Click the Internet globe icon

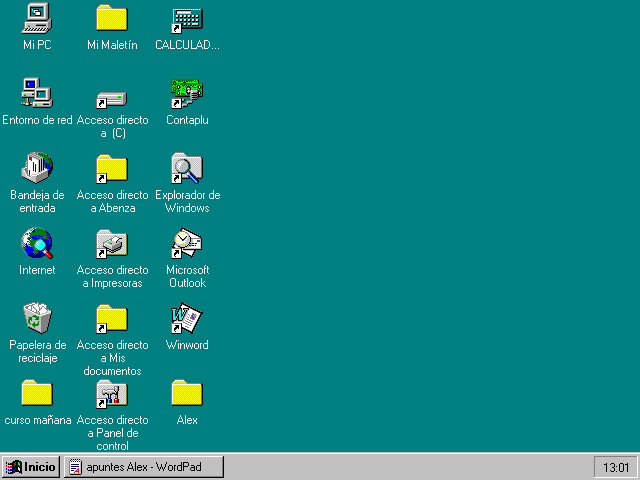[37, 243]
